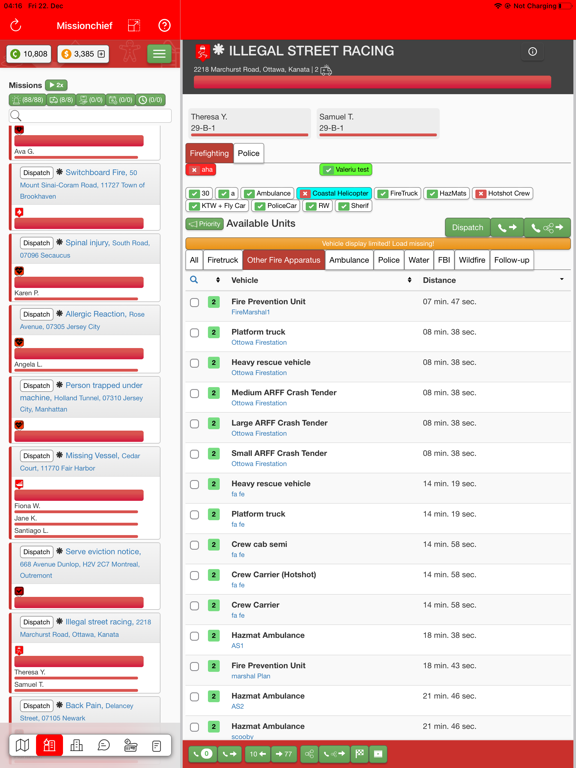Select the highlighted missions list icon in bottom nav
The height and width of the screenshot is (768, 576).
pos(49,745)
